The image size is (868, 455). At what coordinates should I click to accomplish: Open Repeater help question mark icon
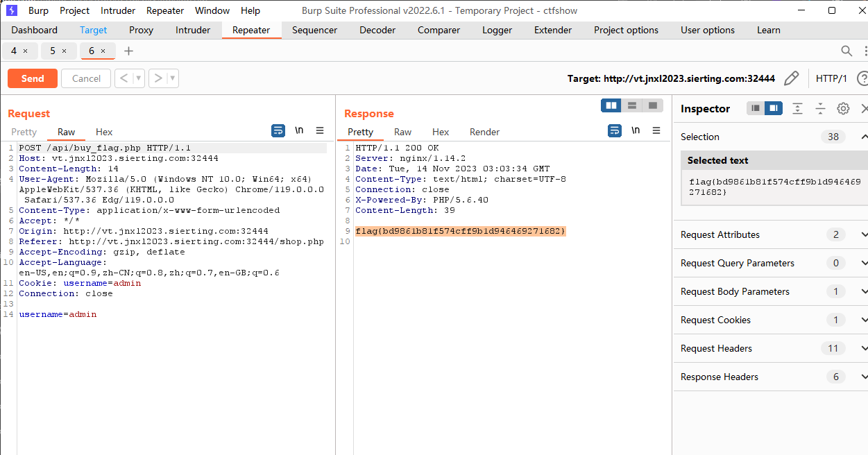pyautogui.click(x=862, y=78)
